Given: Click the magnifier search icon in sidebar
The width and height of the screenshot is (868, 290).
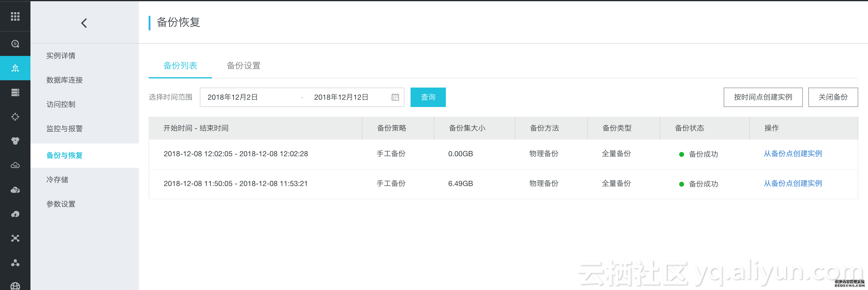Looking at the screenshot, I should [15, 44].
